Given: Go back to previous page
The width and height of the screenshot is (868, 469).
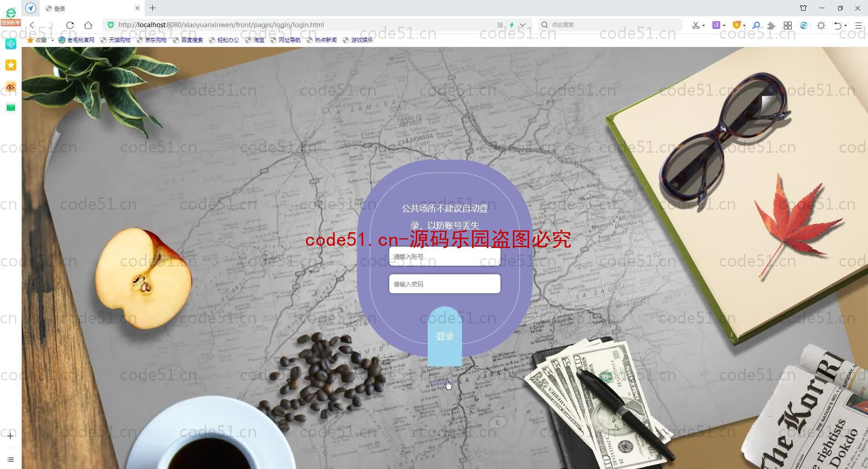Looking at the screenshot, I should 32,25.
